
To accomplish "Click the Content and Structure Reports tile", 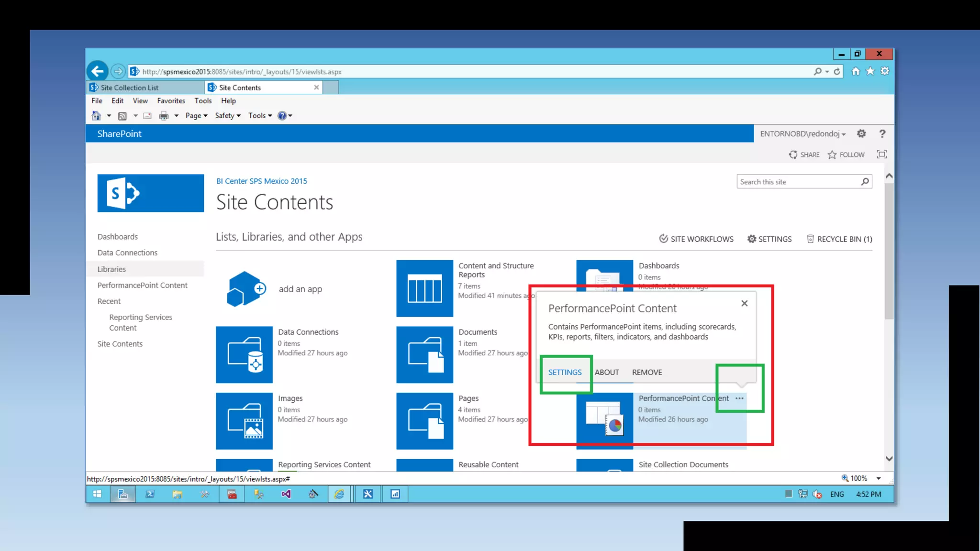I will [x=424, y=288].
